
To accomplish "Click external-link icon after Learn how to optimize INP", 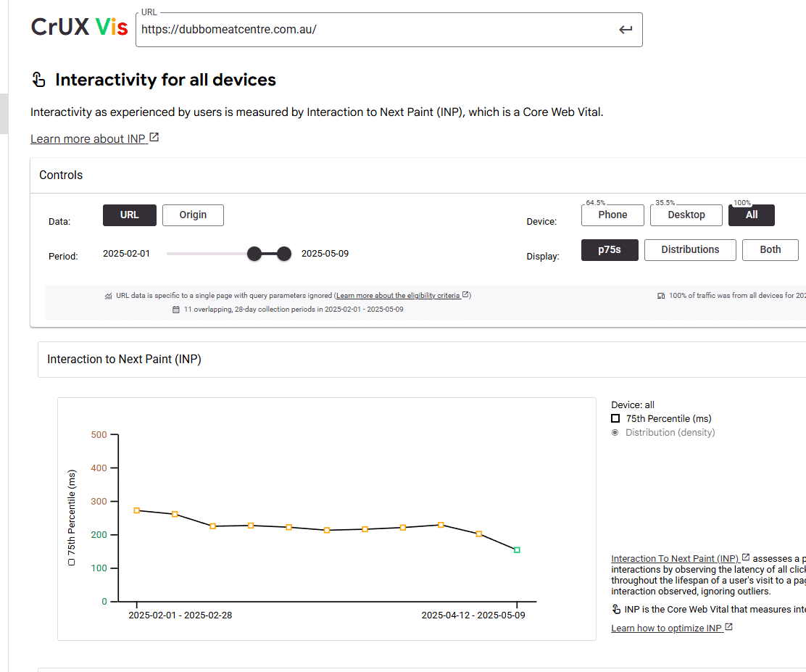I will (728, 627).
